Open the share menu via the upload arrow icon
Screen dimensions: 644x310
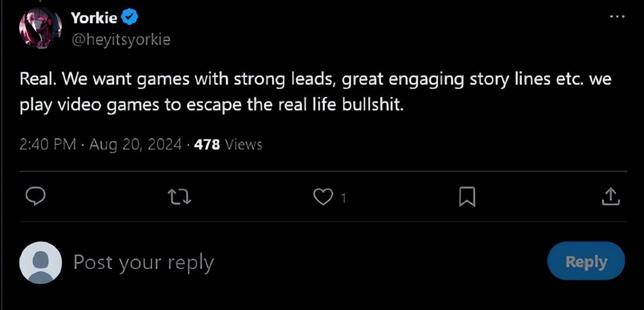610,197
